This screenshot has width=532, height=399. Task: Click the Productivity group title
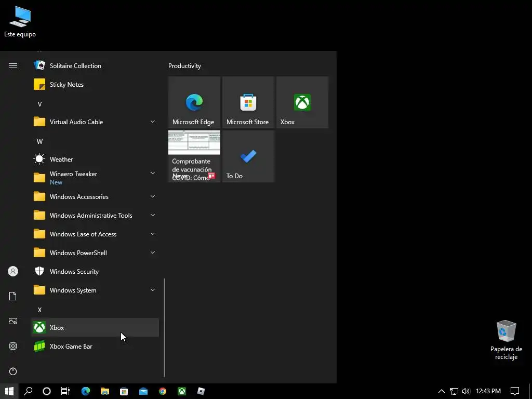[184, 66]
